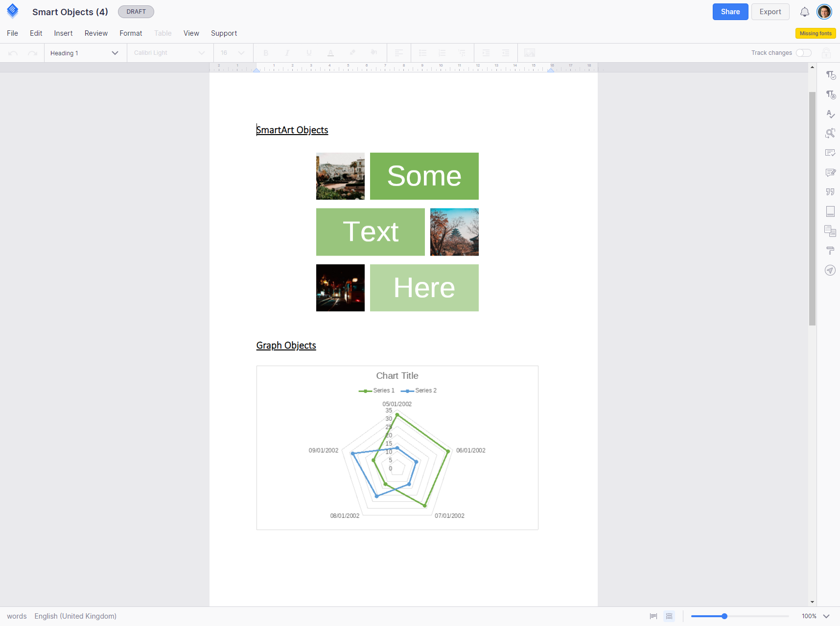Open the Review menu
The image size is (840, 626).
96,33
